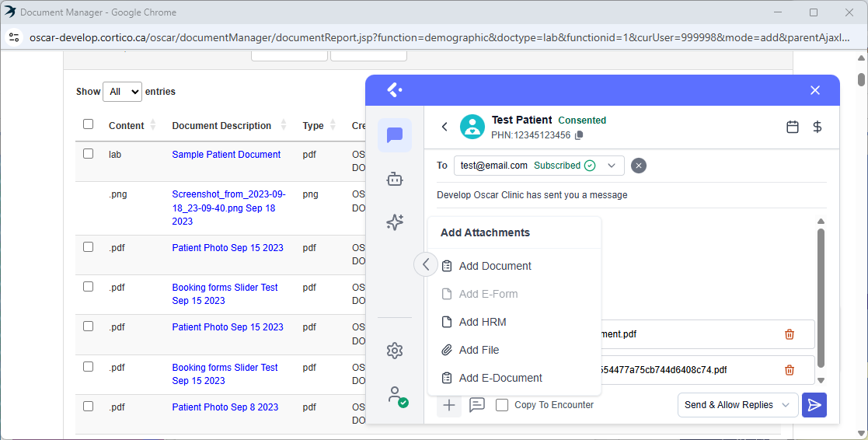
Task: Click the Test Patient avatar
Action: [x=472, y=127]
